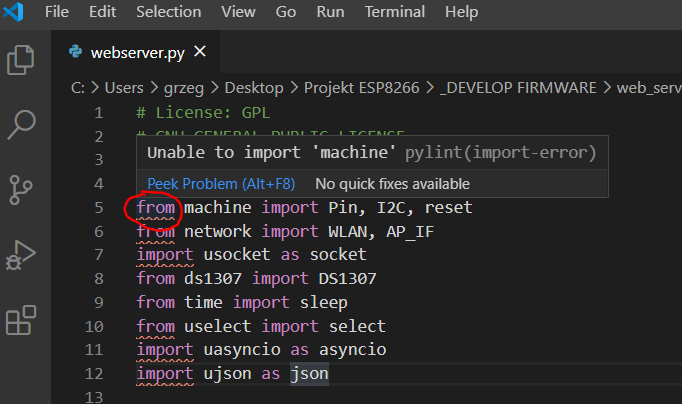Click 'WLAN' on line 6
The width and height of the screenshot is (682, 404).
pyautogui.click(x=348, y=231)
